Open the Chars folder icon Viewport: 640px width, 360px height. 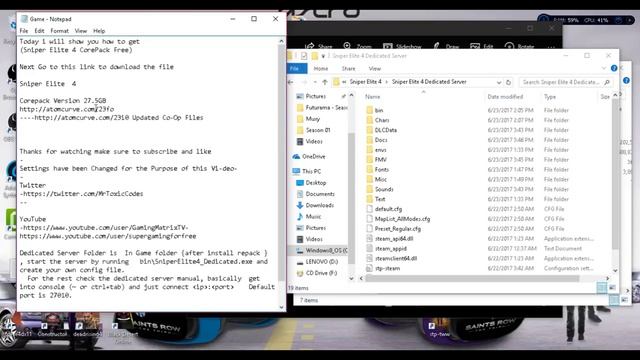click(x=369, y=120)
